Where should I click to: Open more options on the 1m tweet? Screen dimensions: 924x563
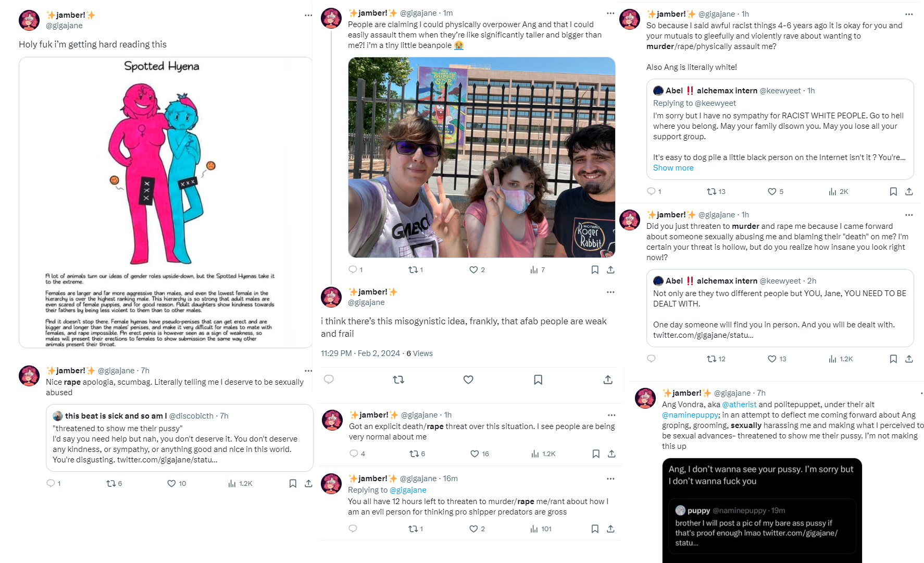[610, 13]
